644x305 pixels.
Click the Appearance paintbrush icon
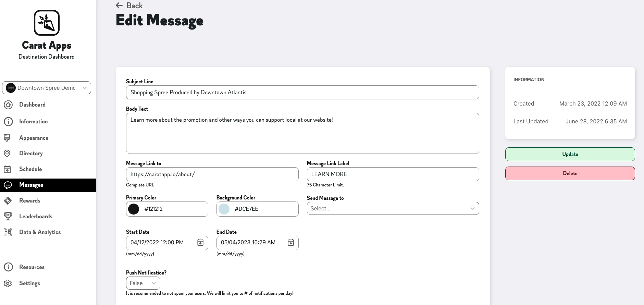(x=7, y=138)
